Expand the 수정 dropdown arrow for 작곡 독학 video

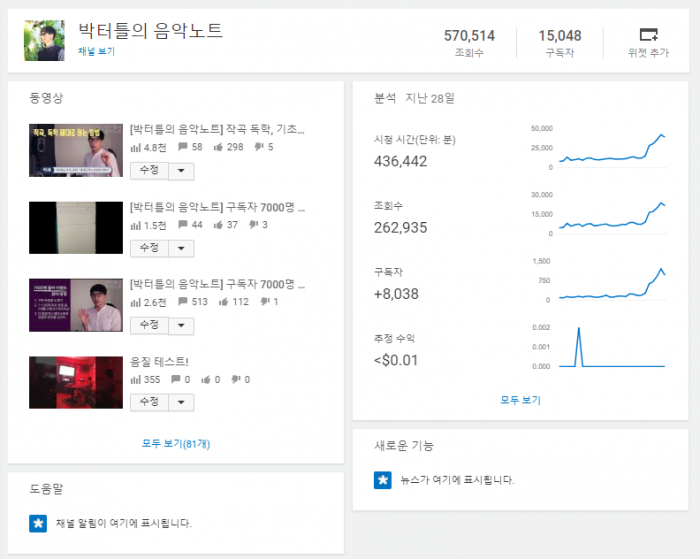click(x=181, y=170)
